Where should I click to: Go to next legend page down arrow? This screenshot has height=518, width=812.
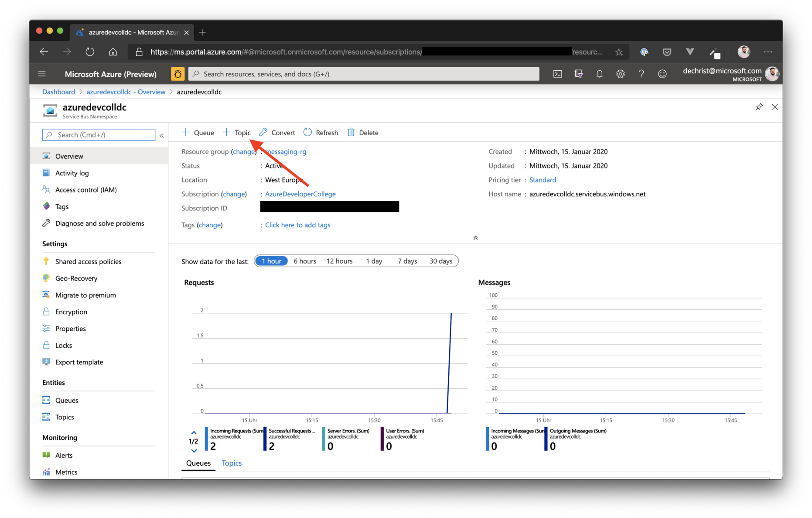click(194, 451)
